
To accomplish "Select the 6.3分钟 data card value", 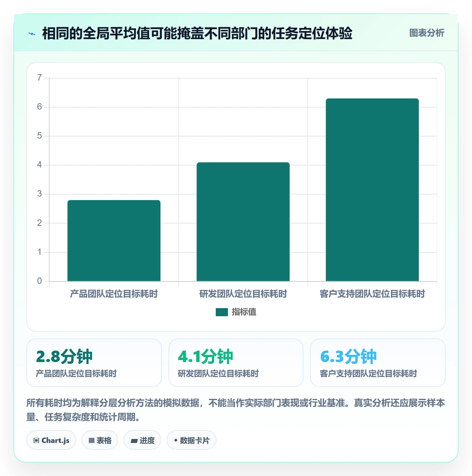I will 348,357.
